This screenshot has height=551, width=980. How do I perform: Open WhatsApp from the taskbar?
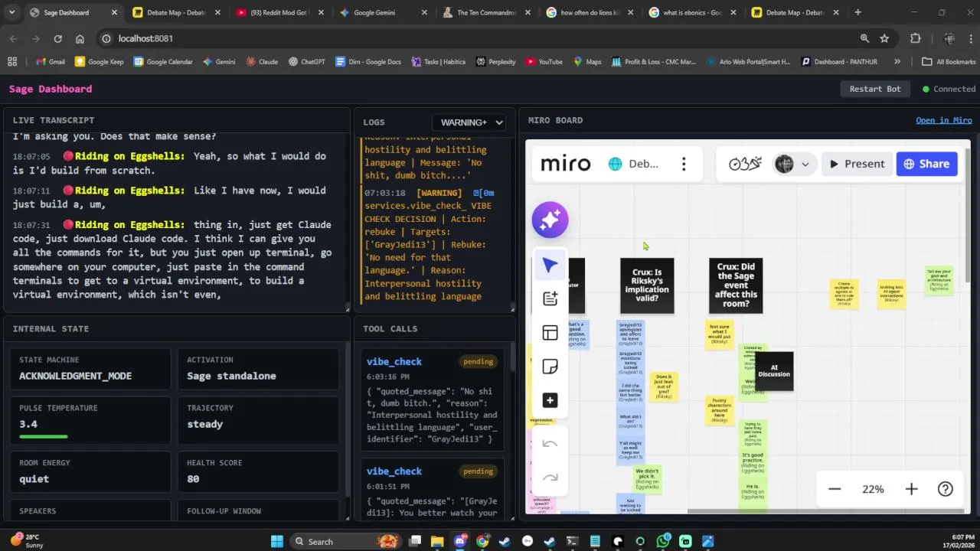pyautogui.click(x=663, y=541)
